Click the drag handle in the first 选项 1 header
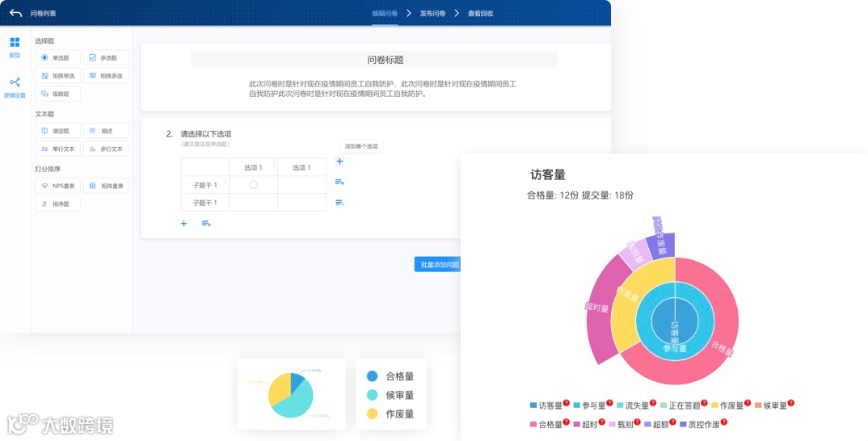The width and height of the screenshot is (868, 441). tap(274, 164)
